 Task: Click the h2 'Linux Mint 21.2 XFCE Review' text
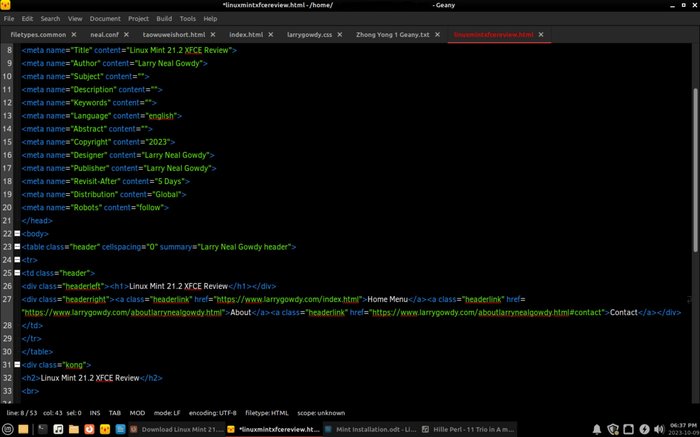point(90,378)
